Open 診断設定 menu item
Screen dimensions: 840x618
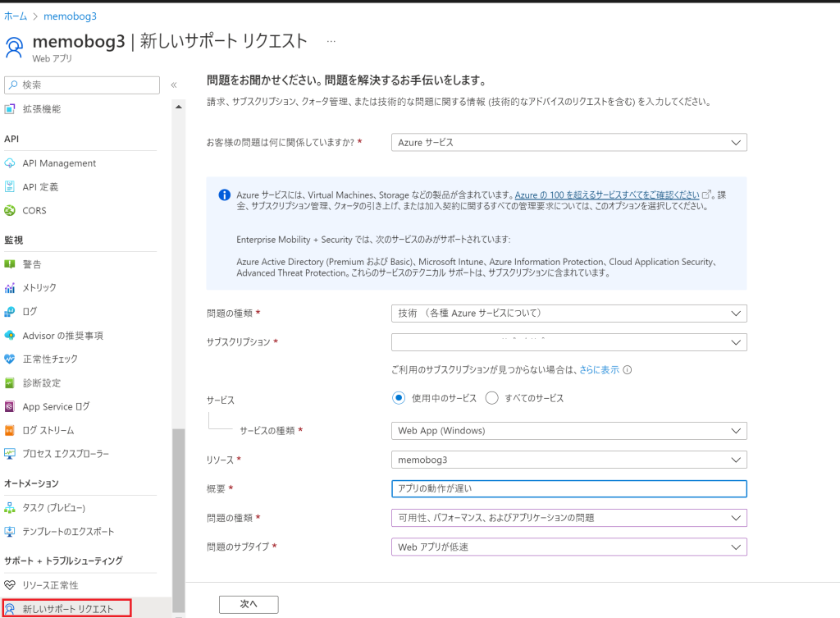(x=42, y=382)
